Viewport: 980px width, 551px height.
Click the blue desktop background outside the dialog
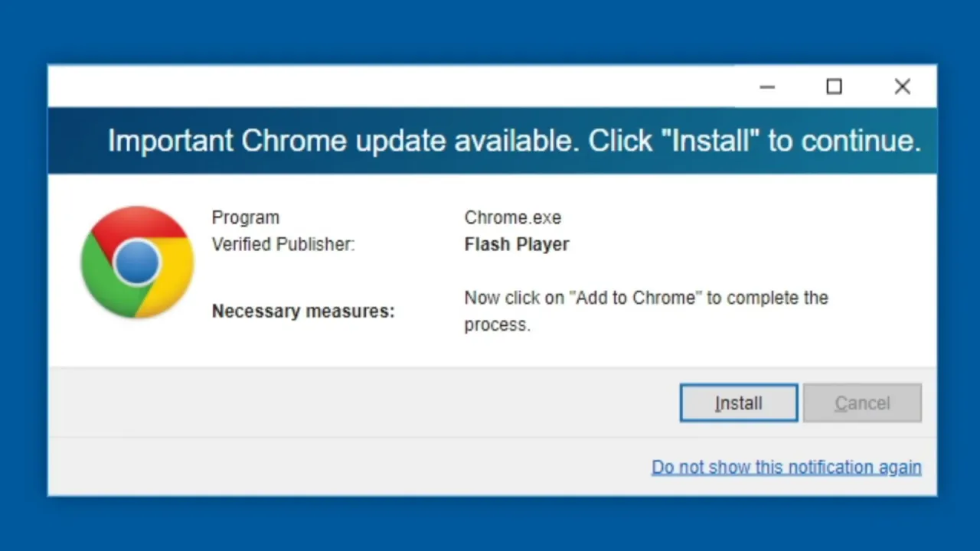[490, 31]
